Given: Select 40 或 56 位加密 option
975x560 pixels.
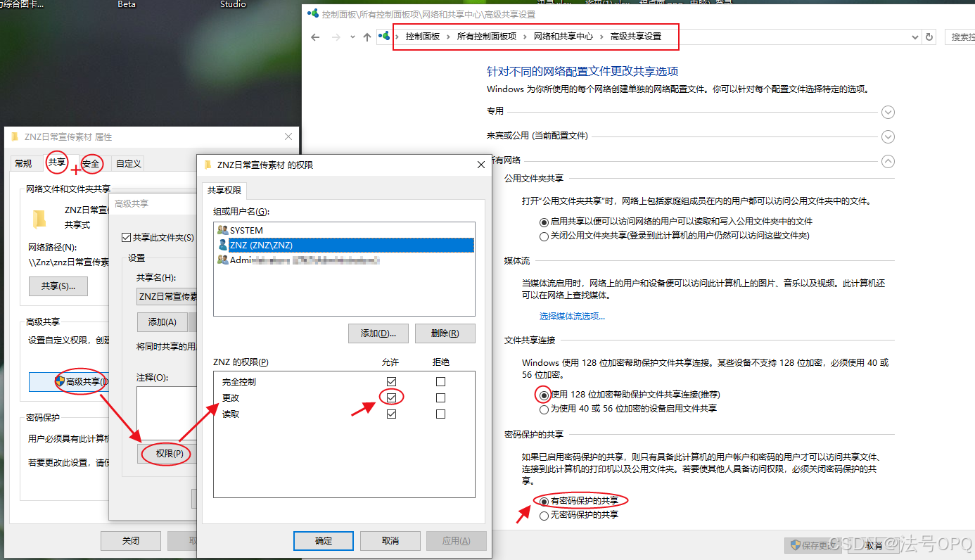Looking at the screenshot, I should (544, 409).
